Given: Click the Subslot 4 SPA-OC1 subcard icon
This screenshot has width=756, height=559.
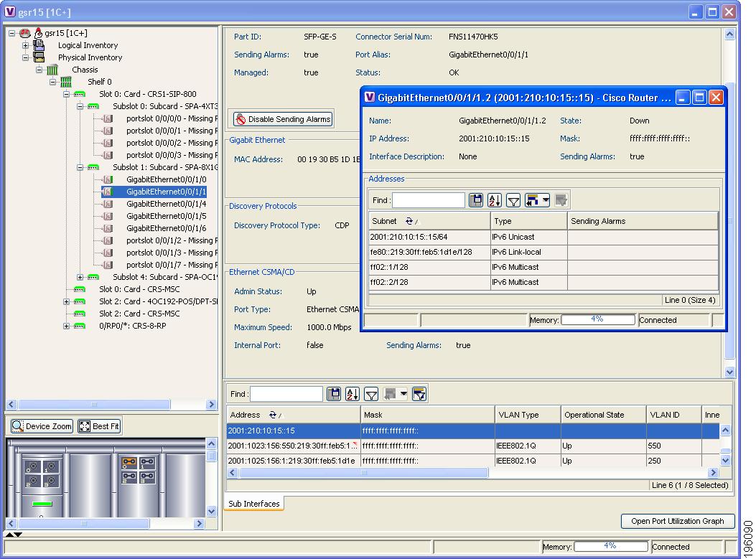Looking at the screenshot, I should coord(93,277).
